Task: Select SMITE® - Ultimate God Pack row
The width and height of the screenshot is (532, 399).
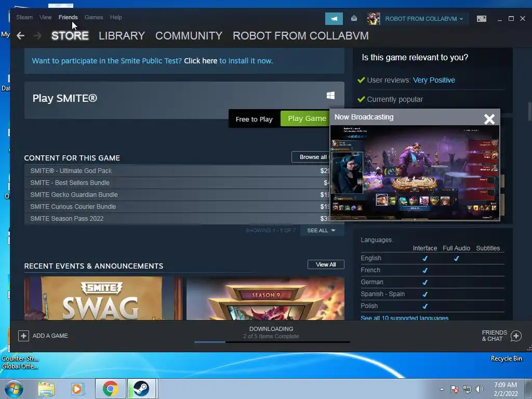Action: 177,170
